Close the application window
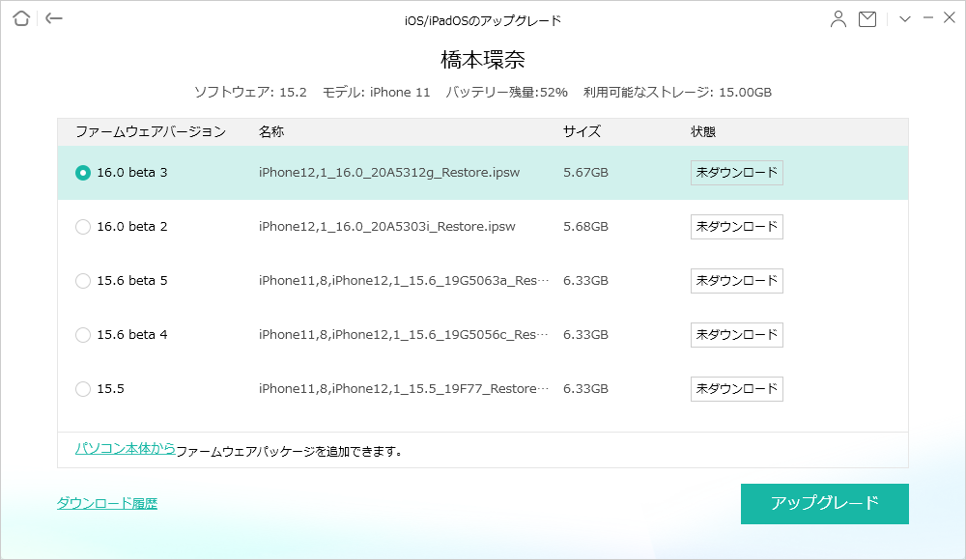966x560 pixels. click(950, 18)
